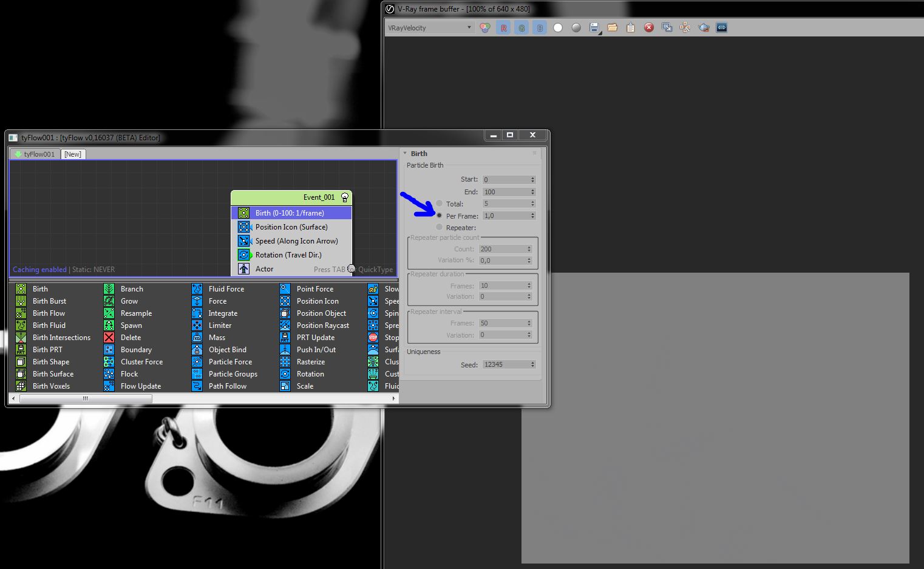Click the clear image red X icon
Viewport: 924px width, 569px height.
(x=649, y=27)
